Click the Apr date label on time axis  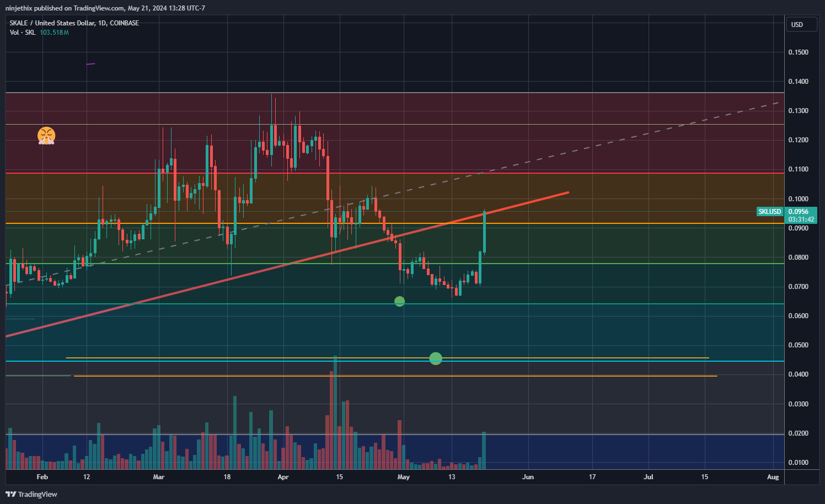tap(283, 477)
